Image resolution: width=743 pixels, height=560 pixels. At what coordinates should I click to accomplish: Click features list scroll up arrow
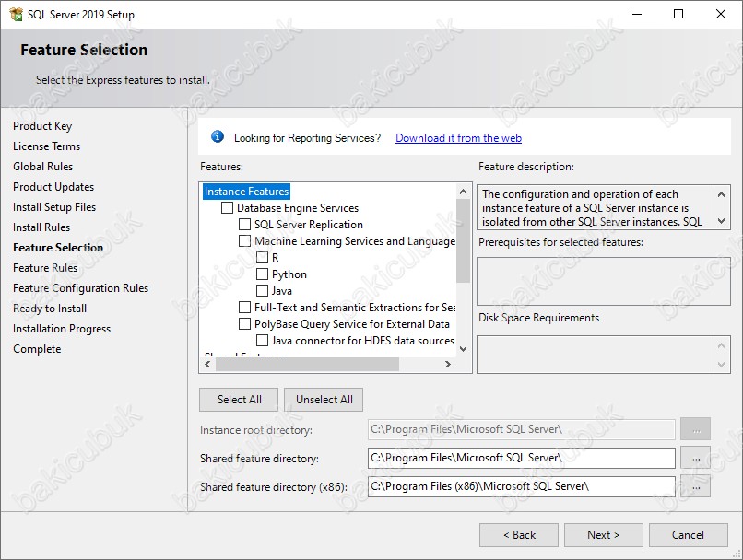tap(464, 192)
